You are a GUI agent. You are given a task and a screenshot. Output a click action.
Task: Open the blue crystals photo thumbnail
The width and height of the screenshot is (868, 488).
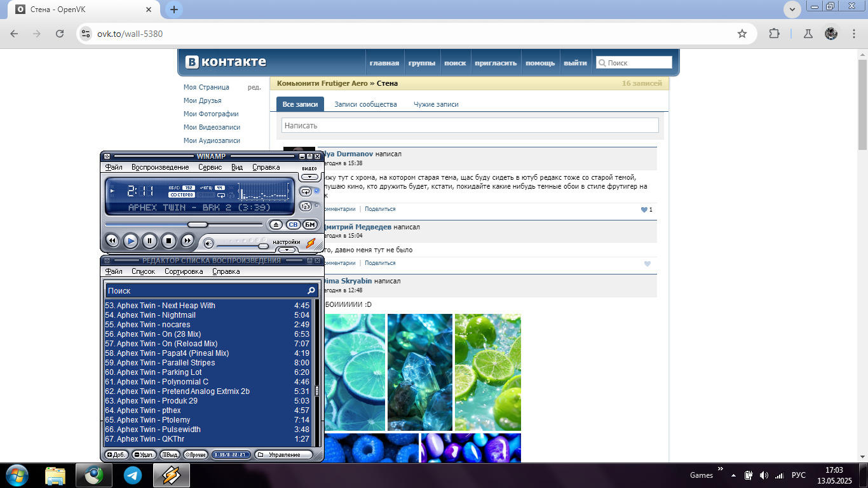pos(420,372)
